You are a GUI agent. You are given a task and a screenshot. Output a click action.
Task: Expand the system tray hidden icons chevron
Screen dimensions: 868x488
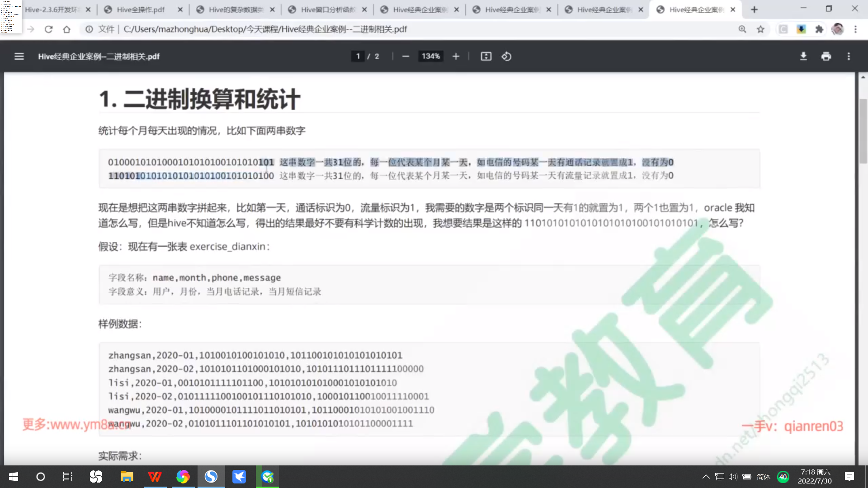point(706,477)
